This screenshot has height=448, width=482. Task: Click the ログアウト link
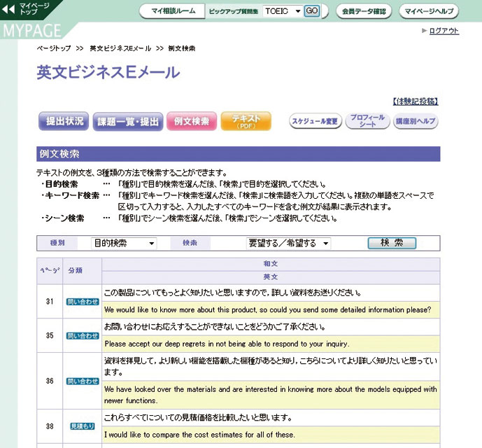[x=444, y=31]
